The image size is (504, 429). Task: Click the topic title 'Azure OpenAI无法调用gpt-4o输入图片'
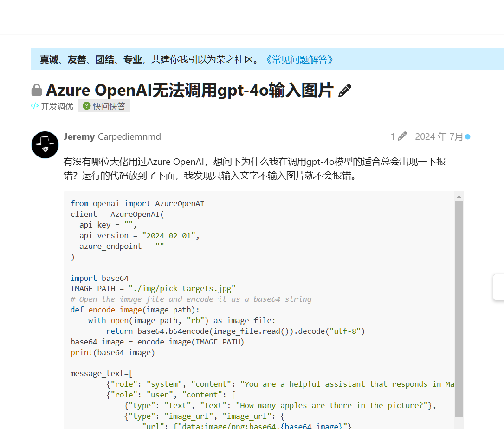click(190, 90)
